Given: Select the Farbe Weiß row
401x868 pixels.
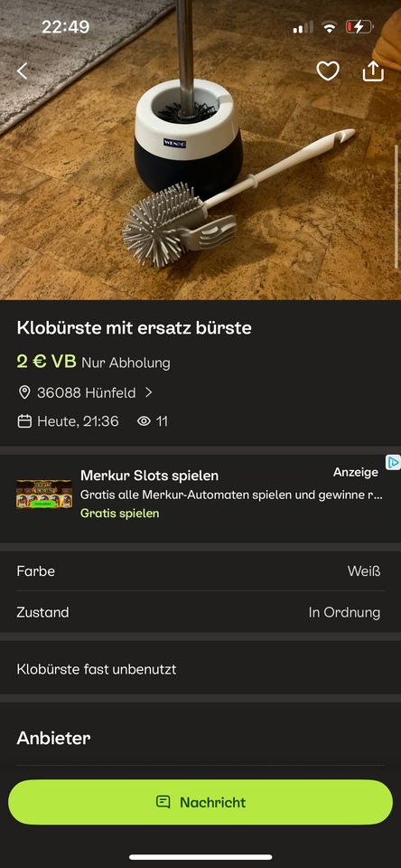Looking at the screenshot, I should [200, 571].
